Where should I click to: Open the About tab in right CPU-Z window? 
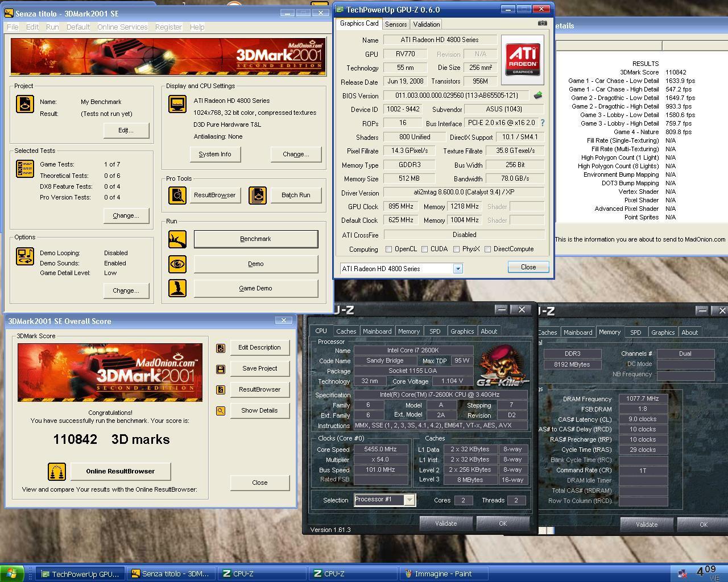pyautogui.click(x=690, y=332)
